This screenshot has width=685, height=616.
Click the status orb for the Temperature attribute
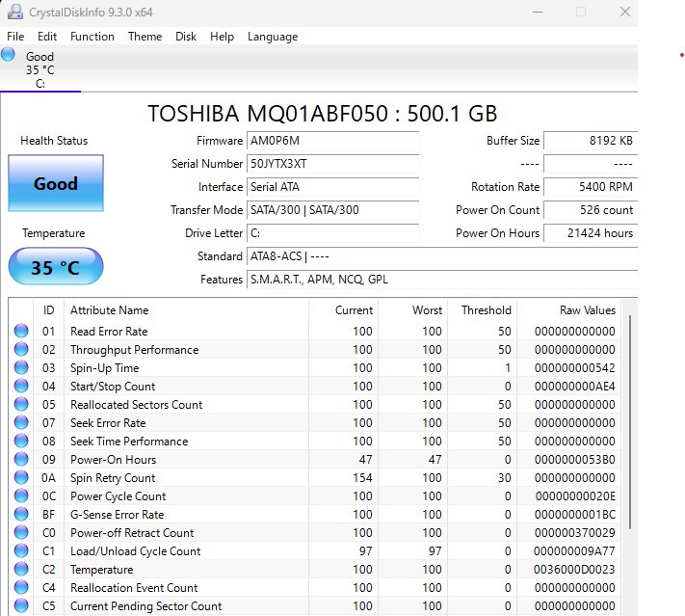[21, 570]
